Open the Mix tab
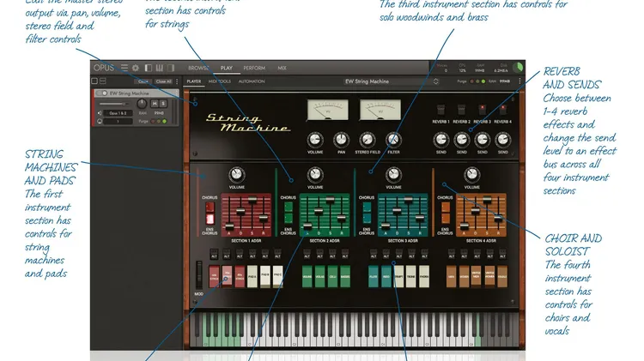The height and width of the screenshot is (361, 644). pyautogui.click(x=282, y=68)
